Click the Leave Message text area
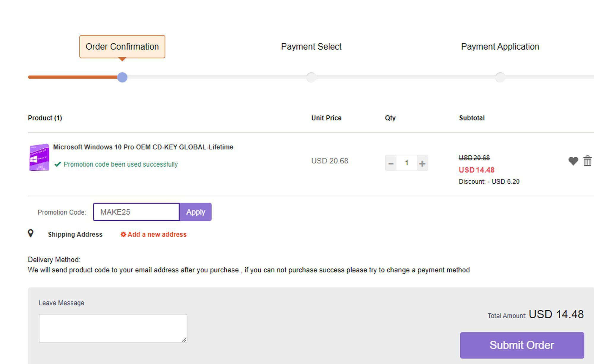Screen dimensions: 594x364 (113, 328)
